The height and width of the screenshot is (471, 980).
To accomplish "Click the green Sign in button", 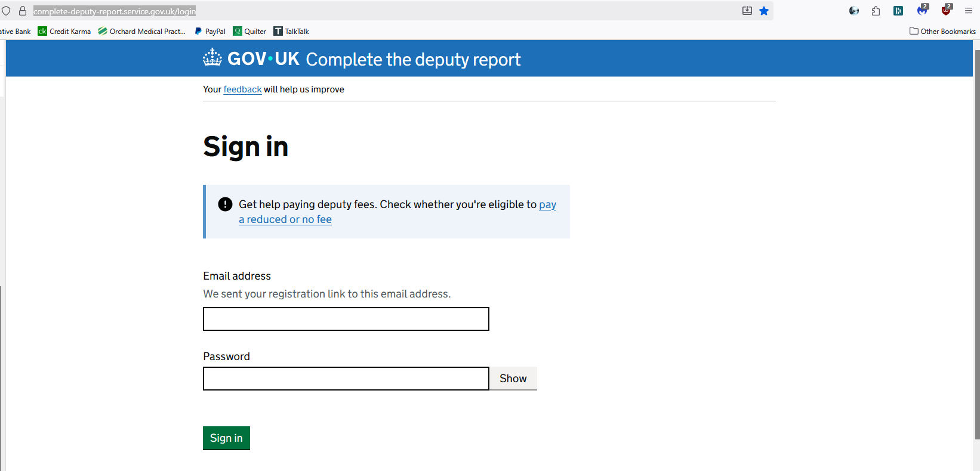I will click(226, 438).
